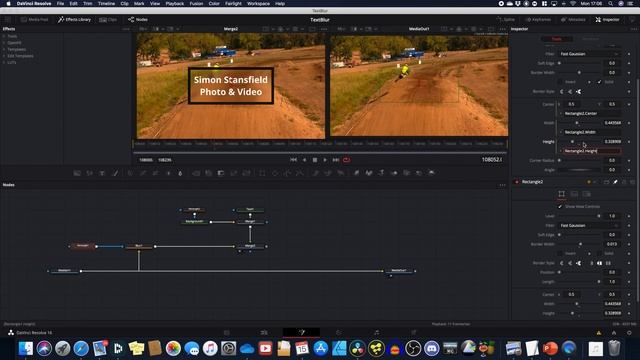The height and width of the screenshot is (360, 640).
Task: Show the Media Pool panel
Action: [35, 20]
